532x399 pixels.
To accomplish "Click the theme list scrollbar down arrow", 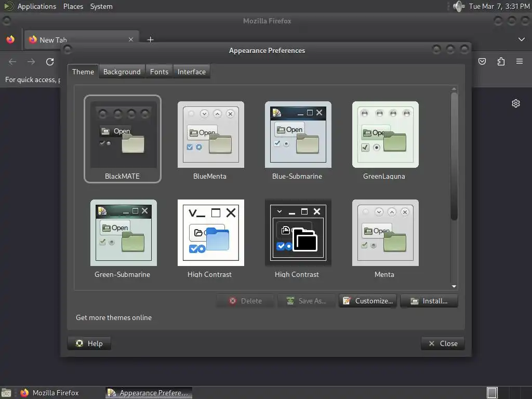I will pyautogui.click(x=454, y=286).
